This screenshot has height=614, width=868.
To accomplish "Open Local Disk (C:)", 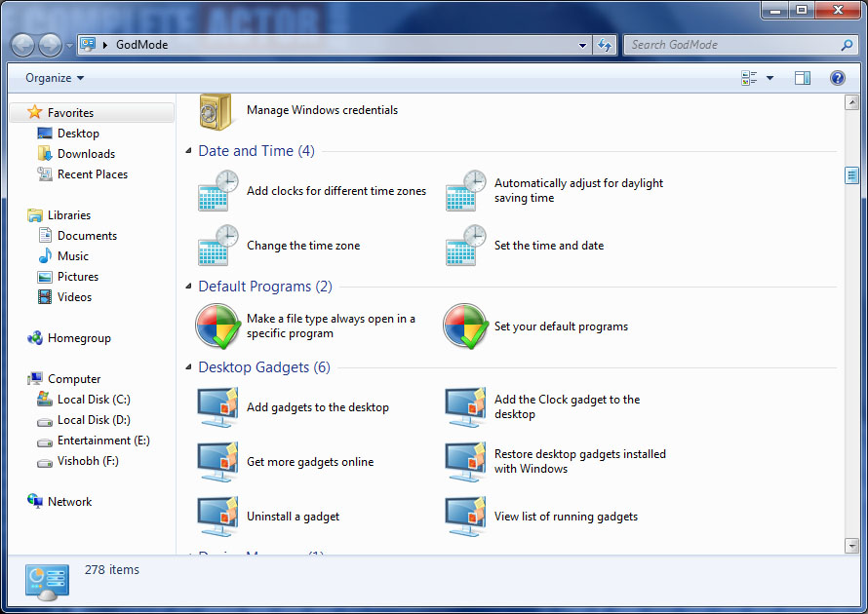I will tap(94, 400).
